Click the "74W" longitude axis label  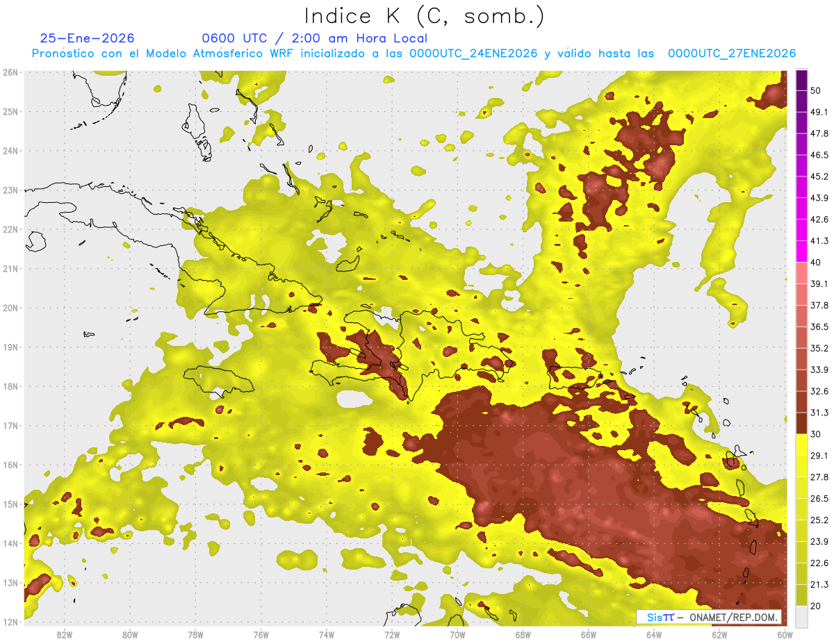[327, 634]
